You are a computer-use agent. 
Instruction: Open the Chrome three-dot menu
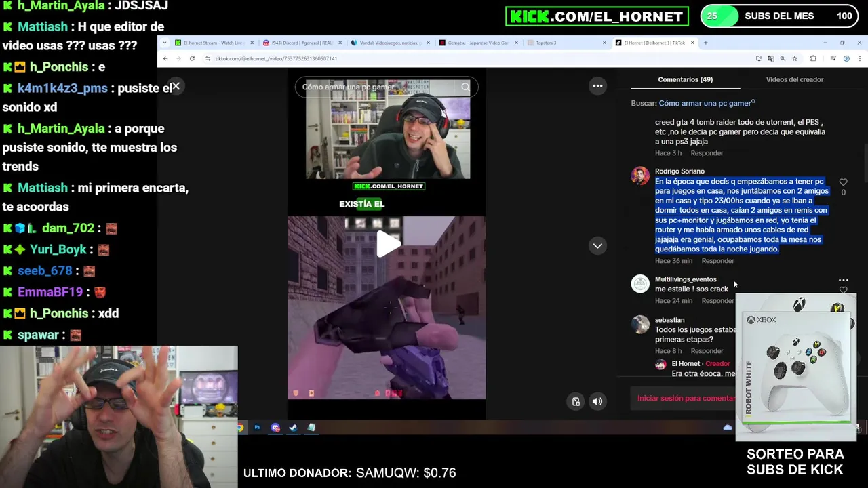(859, 58)
